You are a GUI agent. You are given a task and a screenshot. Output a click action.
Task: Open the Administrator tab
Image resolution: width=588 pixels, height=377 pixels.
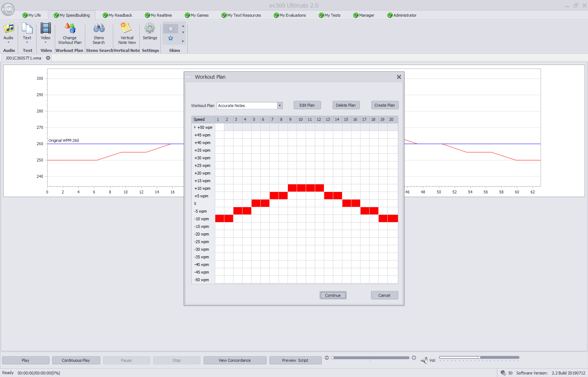[x=402, y=15]
